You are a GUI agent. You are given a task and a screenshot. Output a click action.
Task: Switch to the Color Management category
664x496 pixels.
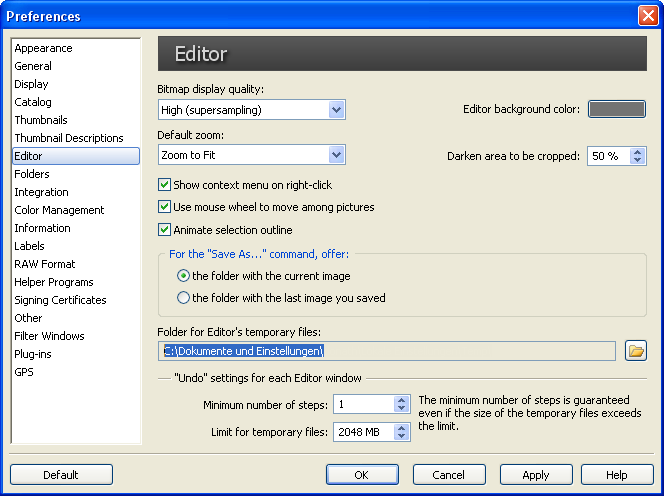59,210
